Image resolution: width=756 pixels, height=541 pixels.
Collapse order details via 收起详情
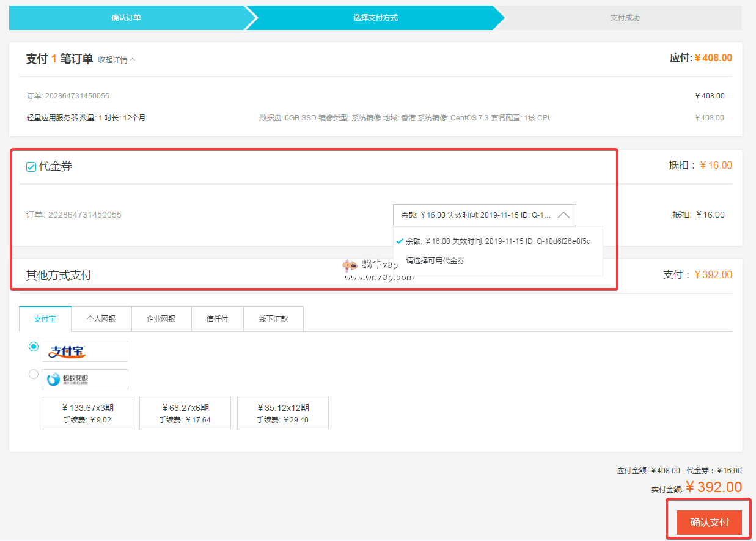tap(117, 60)
